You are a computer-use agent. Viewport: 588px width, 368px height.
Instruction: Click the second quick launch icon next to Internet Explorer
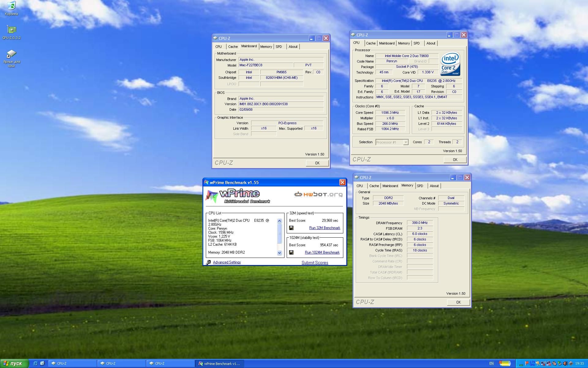click(x=42, y=363)
